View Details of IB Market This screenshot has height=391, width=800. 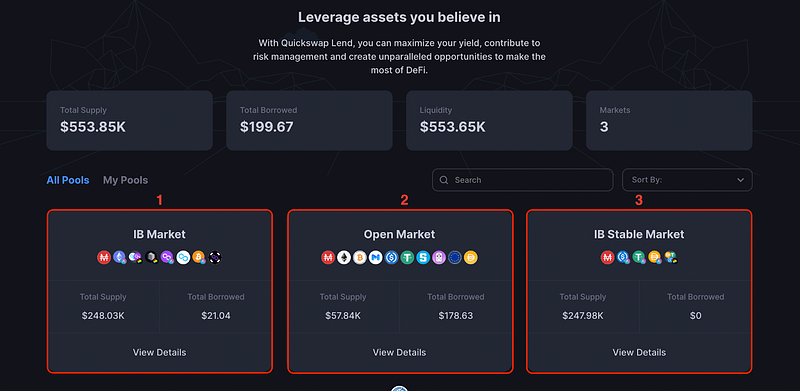[160, 352]
